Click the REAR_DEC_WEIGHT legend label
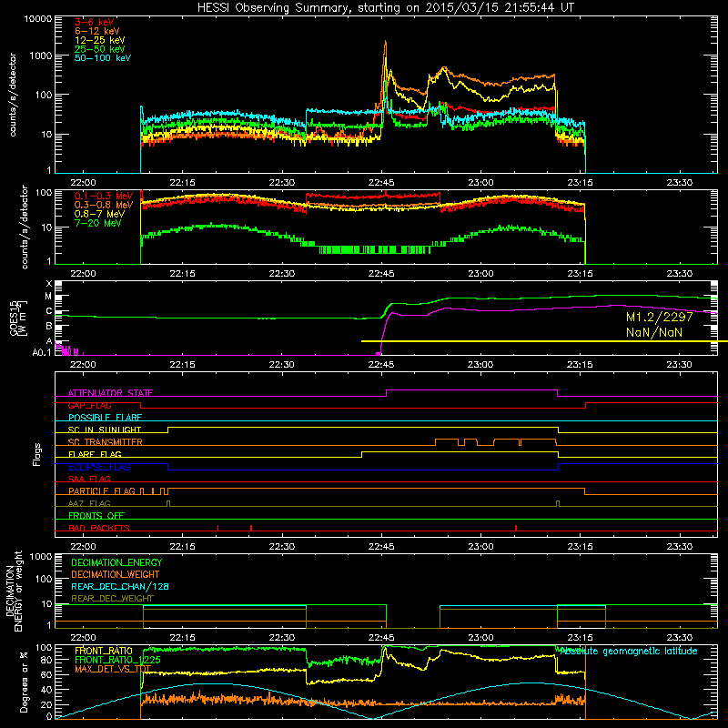The image size is (728, 728). click(112, 599)
